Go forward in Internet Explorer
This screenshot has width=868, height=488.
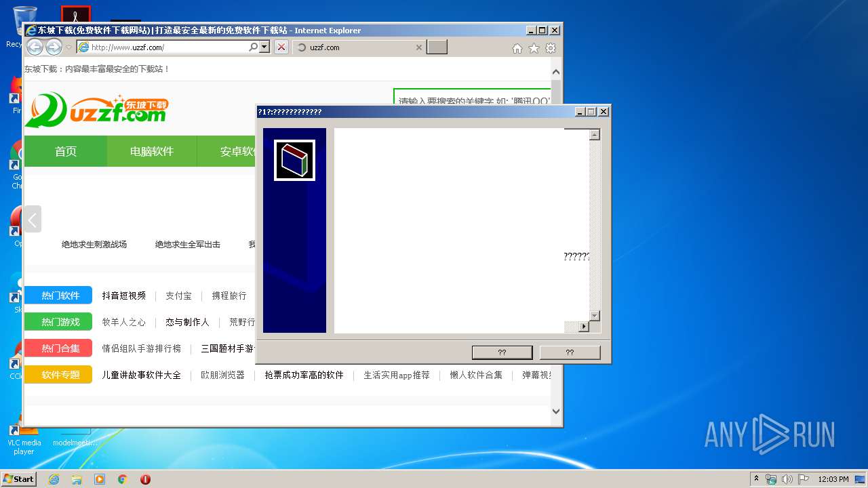pyautogui.click(x=54, y=47)
